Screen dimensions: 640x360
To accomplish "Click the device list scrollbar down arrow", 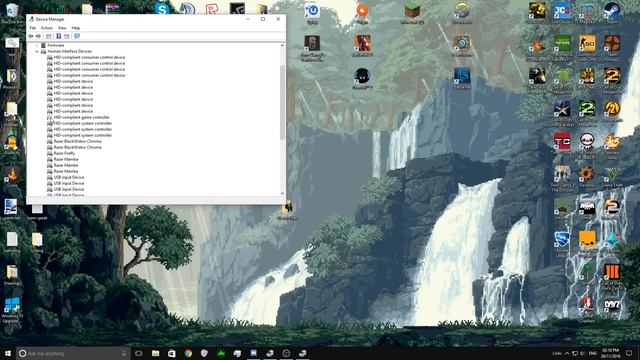I will tap(282, 194).
